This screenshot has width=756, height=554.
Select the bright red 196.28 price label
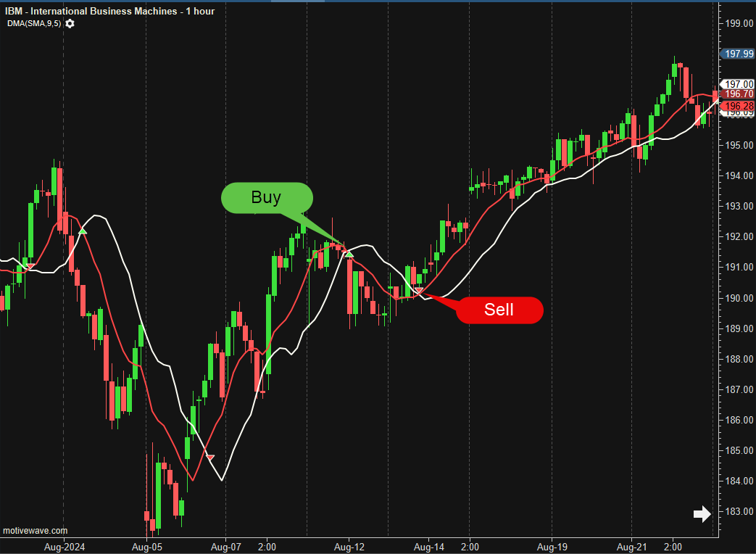coord(739,106)
